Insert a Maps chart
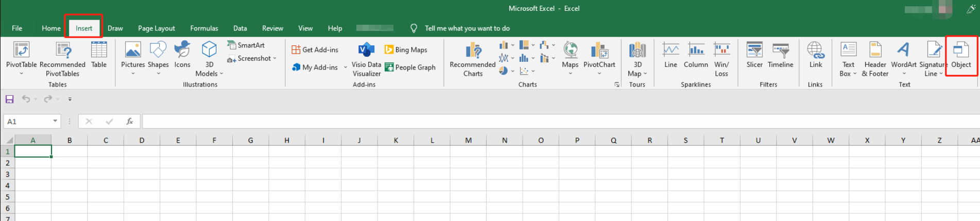Image resolution: width=980 pixels, height=221 pixels. 570,58
